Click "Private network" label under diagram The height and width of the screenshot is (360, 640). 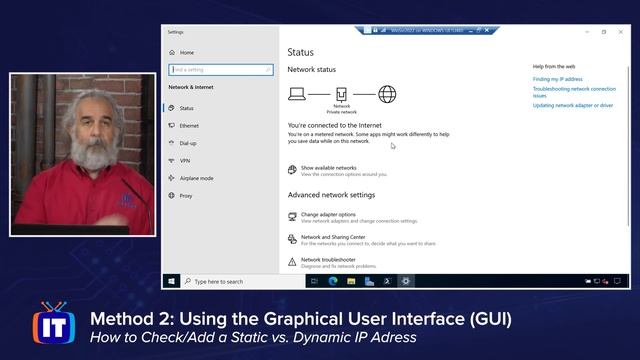coord(341,112)
